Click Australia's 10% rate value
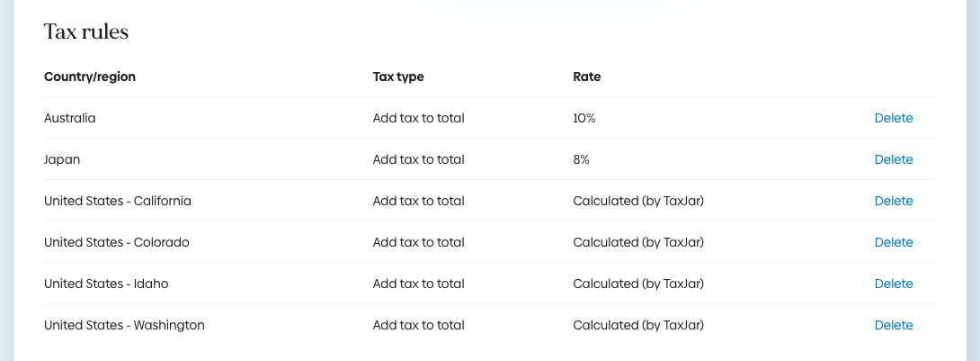980x361 pixels. click(x=584, y=118)
